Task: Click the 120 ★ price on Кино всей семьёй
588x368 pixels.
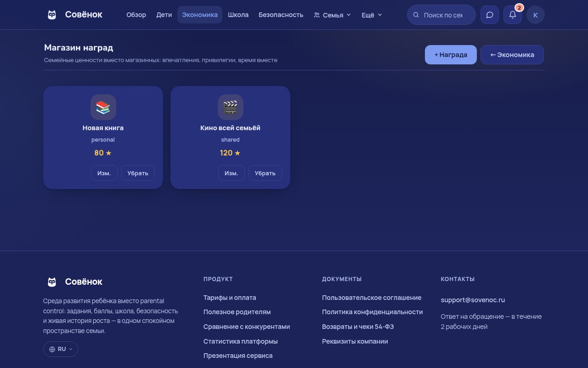Action: coord(230,153)
